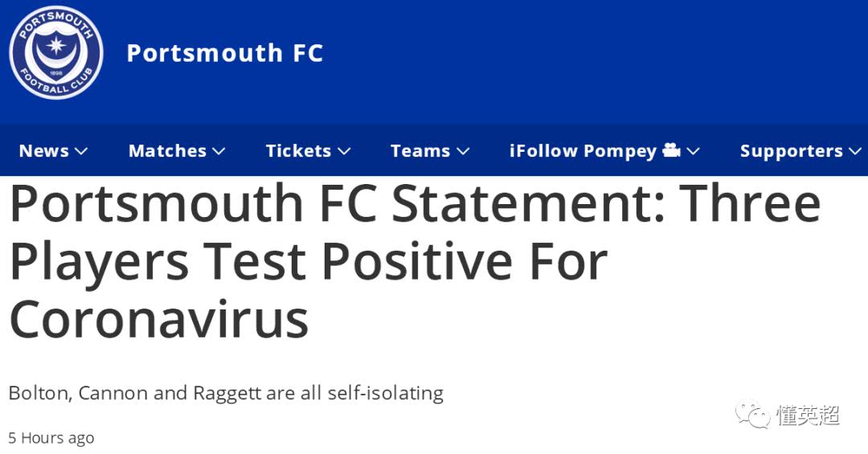Expand the Supporters dropdown chevron
The width and height of the screenshot is (868, 454).
click(855, 151)
